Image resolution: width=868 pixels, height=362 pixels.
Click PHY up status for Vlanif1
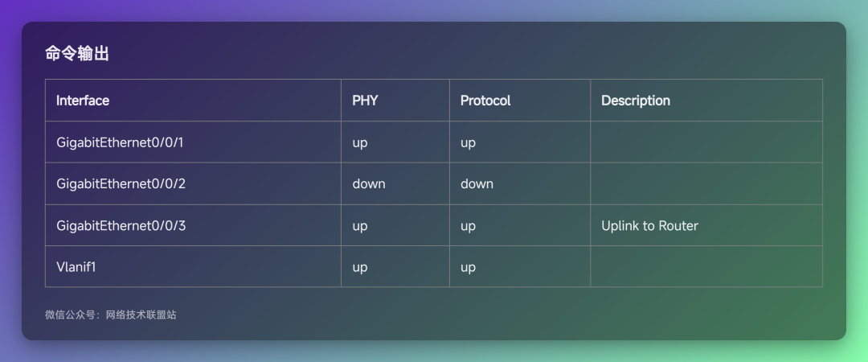[360, 268]
